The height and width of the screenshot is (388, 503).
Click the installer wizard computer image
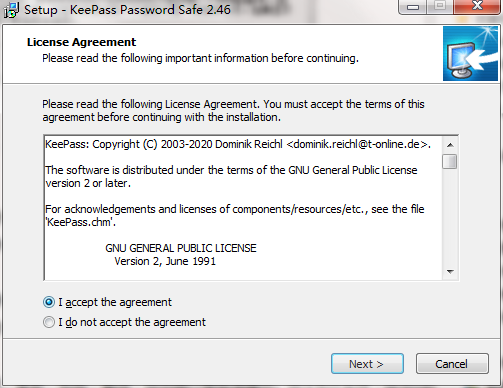(x=470, y=54)
